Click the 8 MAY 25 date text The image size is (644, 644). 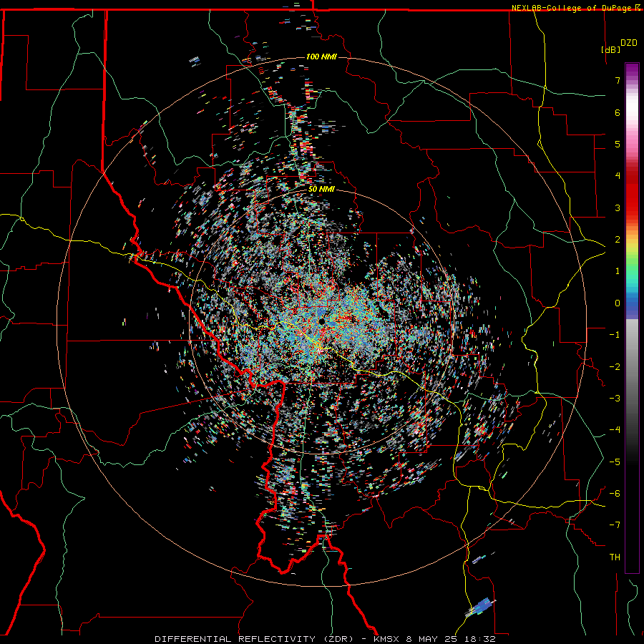(x=432, y=639)
